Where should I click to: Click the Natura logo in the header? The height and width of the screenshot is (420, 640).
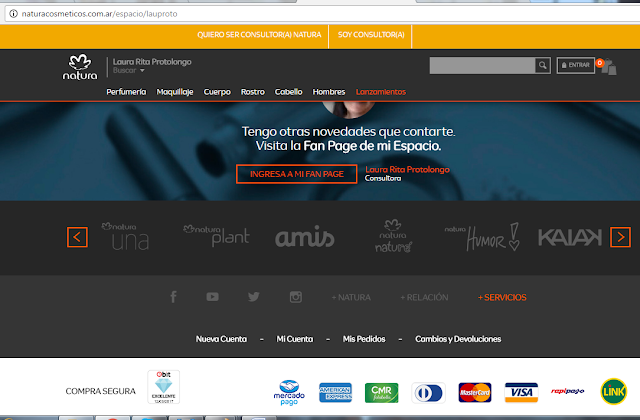click(80, 67)
